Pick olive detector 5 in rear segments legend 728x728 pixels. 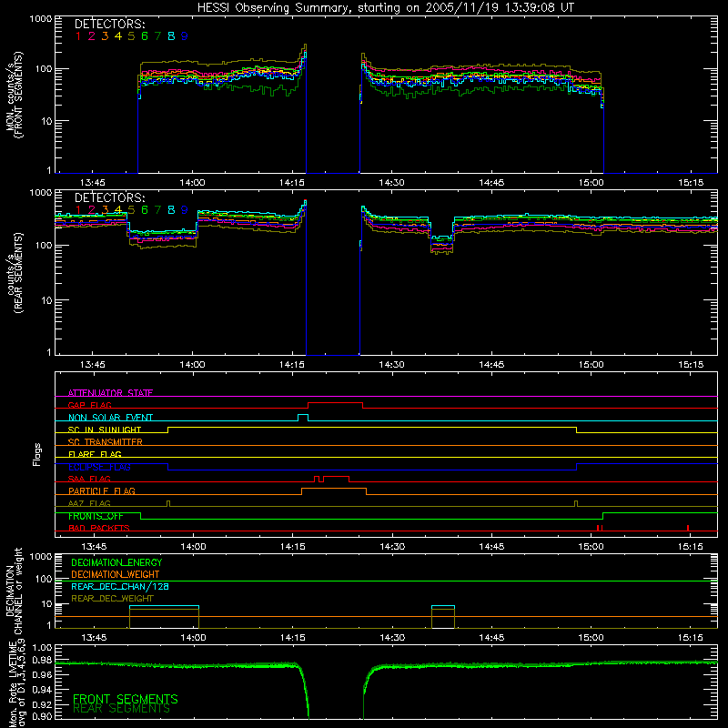[131, 210]
